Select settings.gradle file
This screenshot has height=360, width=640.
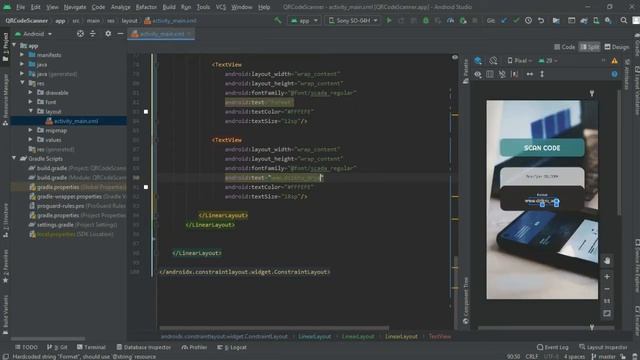73,224
